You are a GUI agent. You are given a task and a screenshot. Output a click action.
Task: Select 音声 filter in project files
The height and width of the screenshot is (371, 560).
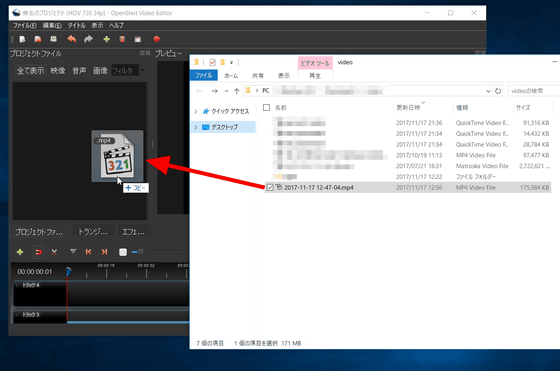(x=79, y=71)
